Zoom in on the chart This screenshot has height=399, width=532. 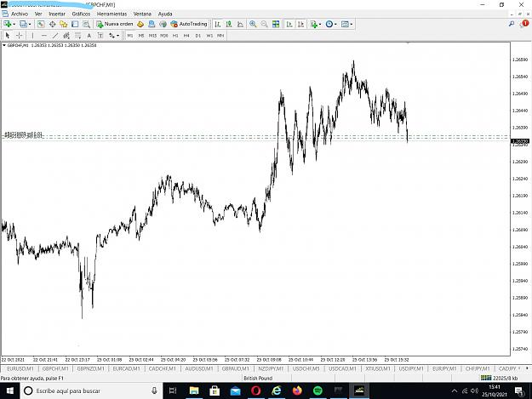[253, 24]
